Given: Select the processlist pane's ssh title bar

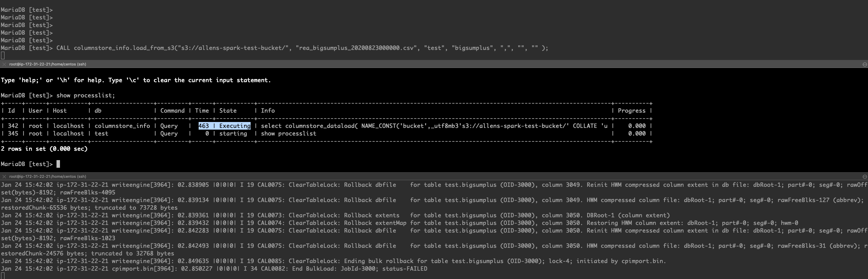Looking at the screenshot, I should [47, 64].
